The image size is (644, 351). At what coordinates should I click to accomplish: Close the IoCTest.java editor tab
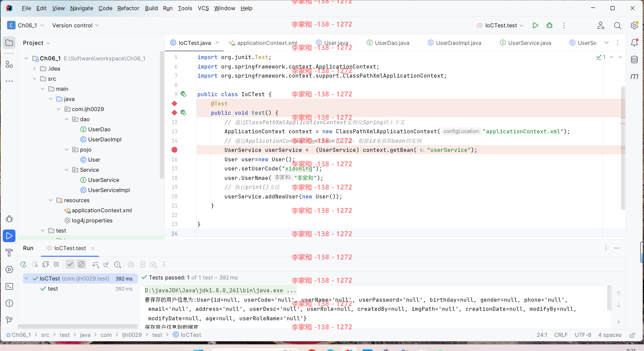(x=217, y=43)
